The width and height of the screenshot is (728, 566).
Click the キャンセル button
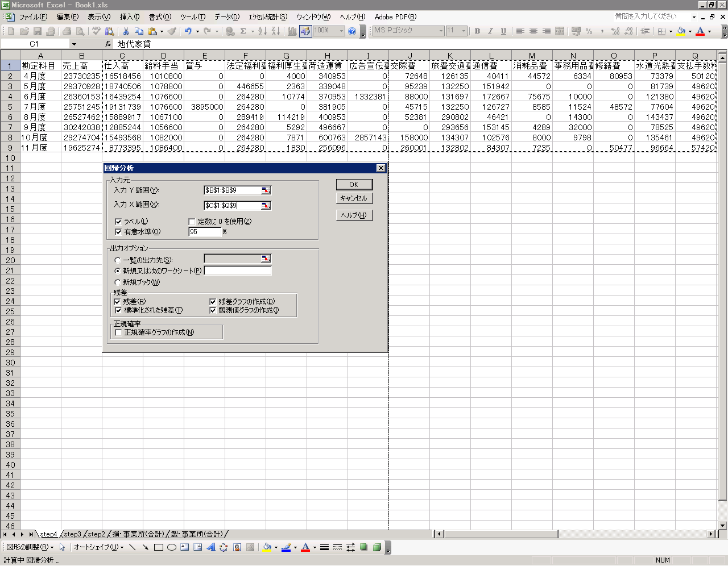point(354,198)
